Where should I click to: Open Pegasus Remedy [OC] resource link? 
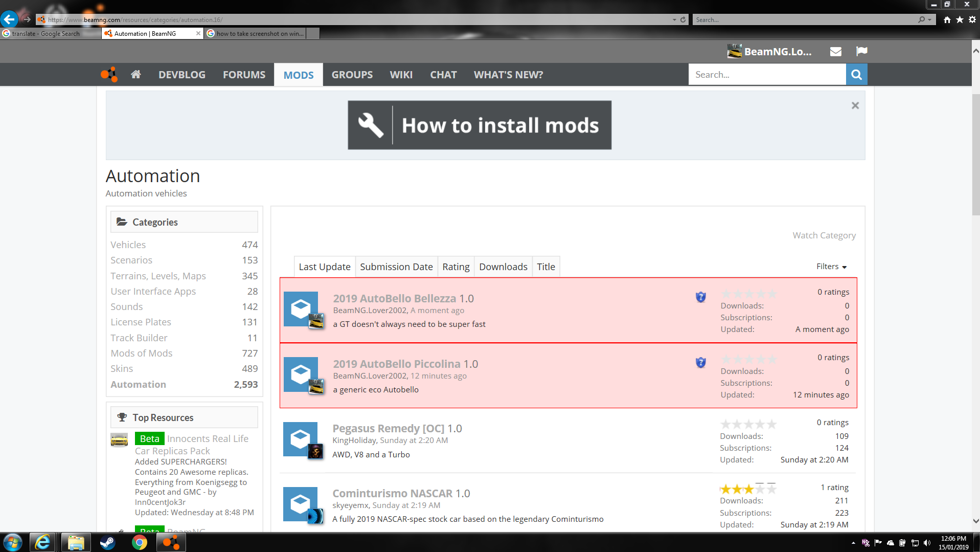[x=389, y=428]
